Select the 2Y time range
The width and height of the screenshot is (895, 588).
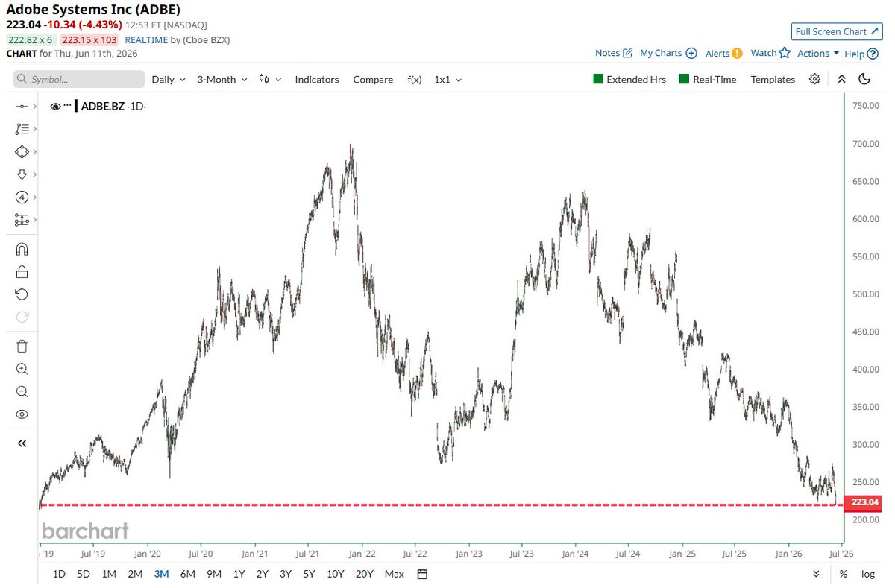coord(263,574)
